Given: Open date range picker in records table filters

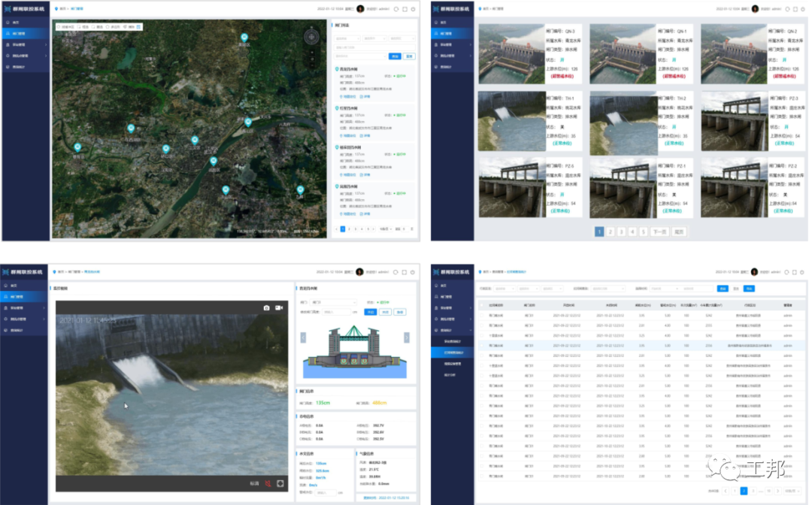Looking at the screenshot, I should pyautogui.click(x=681, y=289).
